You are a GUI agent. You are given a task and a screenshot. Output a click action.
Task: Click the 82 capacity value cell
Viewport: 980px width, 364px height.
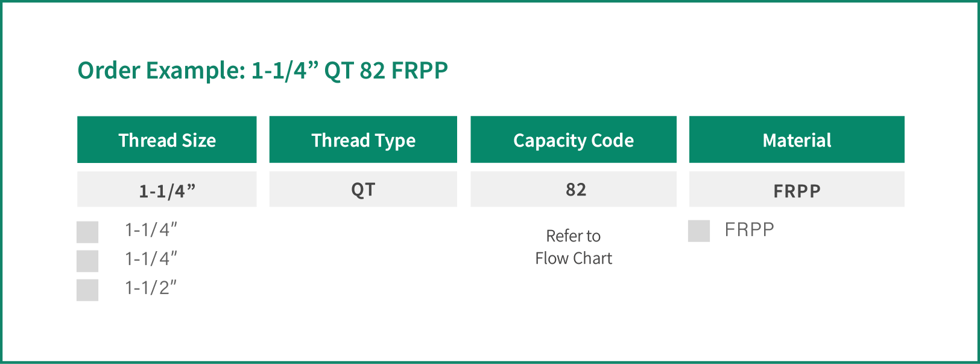click(574, 190)
